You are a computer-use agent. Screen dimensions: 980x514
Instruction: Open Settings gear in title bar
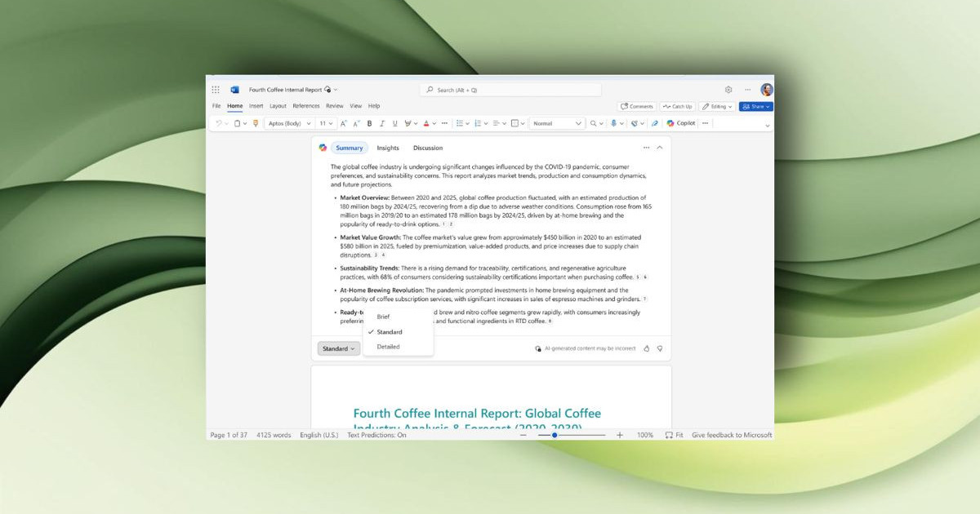(728, 90)
